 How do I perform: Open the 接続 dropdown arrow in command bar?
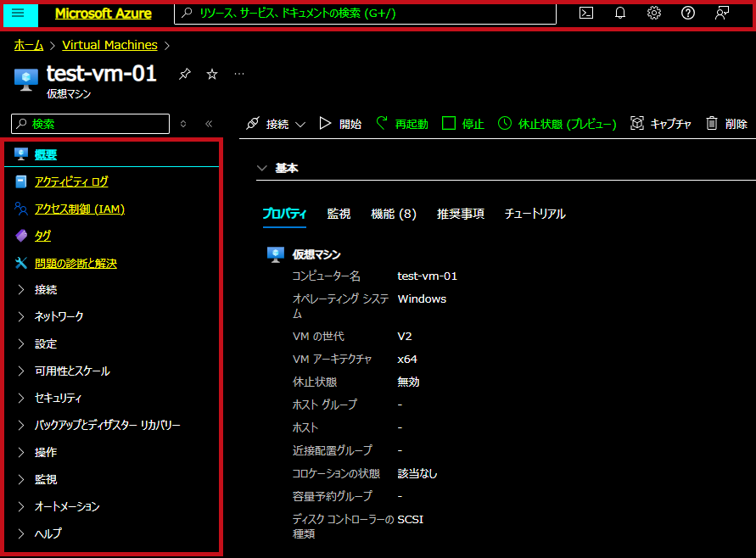pyautogui.click(x=300, y=125)
